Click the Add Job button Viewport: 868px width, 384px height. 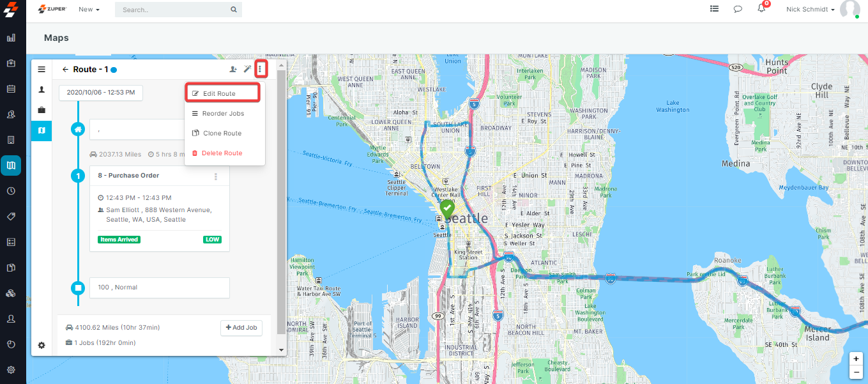(241, 328)
